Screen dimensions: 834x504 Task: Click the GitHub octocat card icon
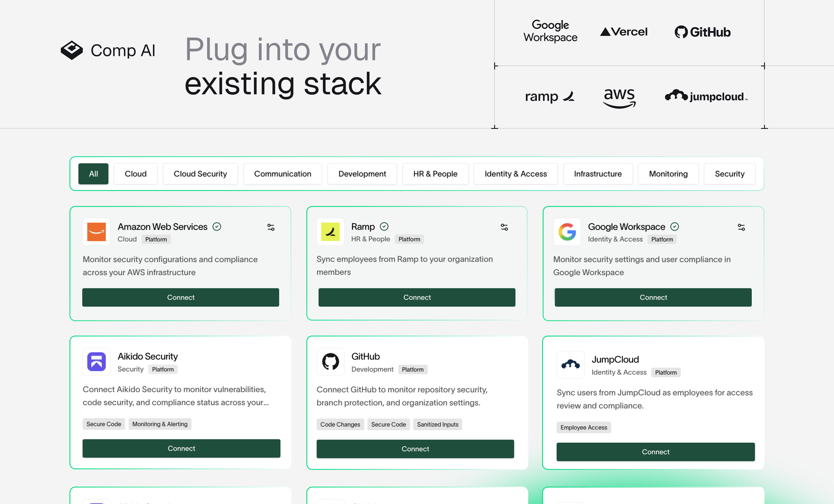click(330, 362)
